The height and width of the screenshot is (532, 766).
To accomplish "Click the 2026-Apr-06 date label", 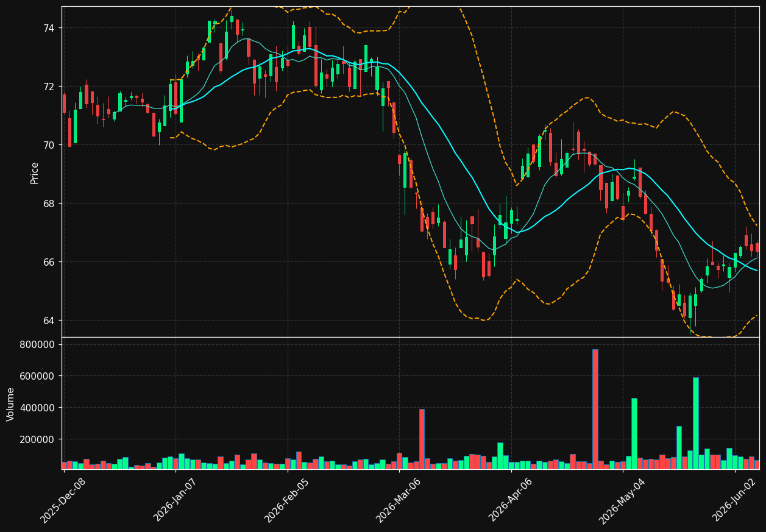I will [x=510, y=500].
